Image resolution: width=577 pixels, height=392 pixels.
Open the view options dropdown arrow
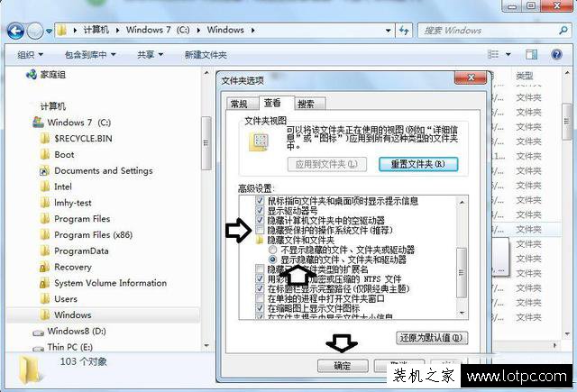(x=508, y=54)
